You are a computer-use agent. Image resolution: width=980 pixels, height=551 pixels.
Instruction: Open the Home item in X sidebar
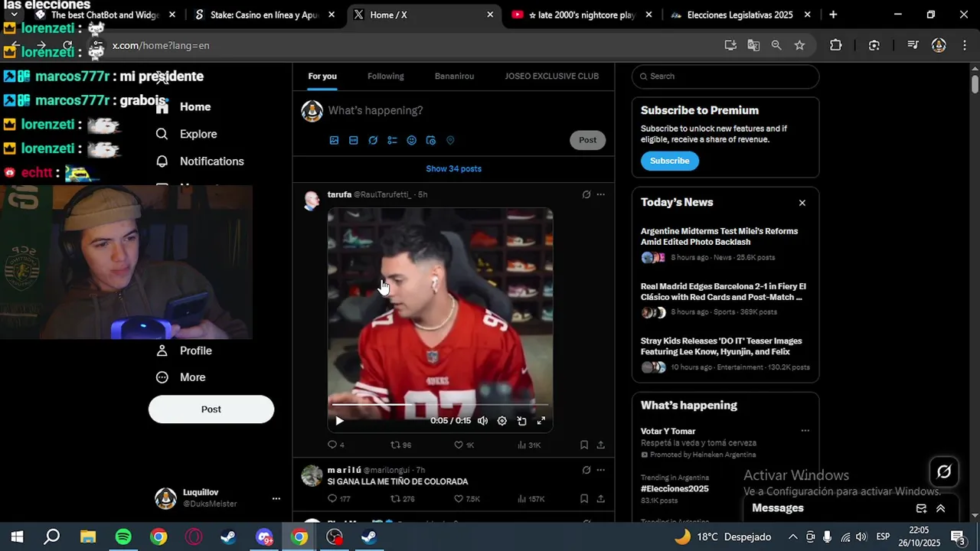coord(184,107)
